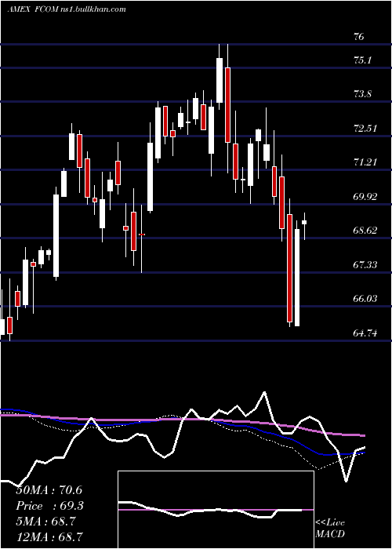Click the Price : 69.3 readout
The height and width of the screenshot is (549, 392).
(x=49, y=506)
